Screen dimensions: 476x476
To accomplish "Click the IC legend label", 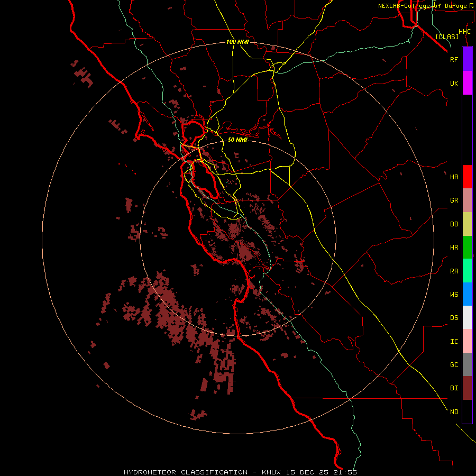I will pyautogui.click(x=454, y=342).
